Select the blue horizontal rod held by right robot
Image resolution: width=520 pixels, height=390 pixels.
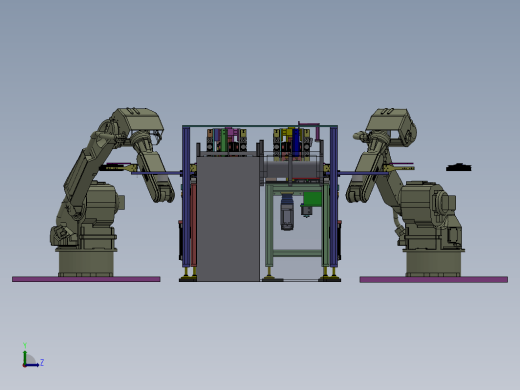363,173
